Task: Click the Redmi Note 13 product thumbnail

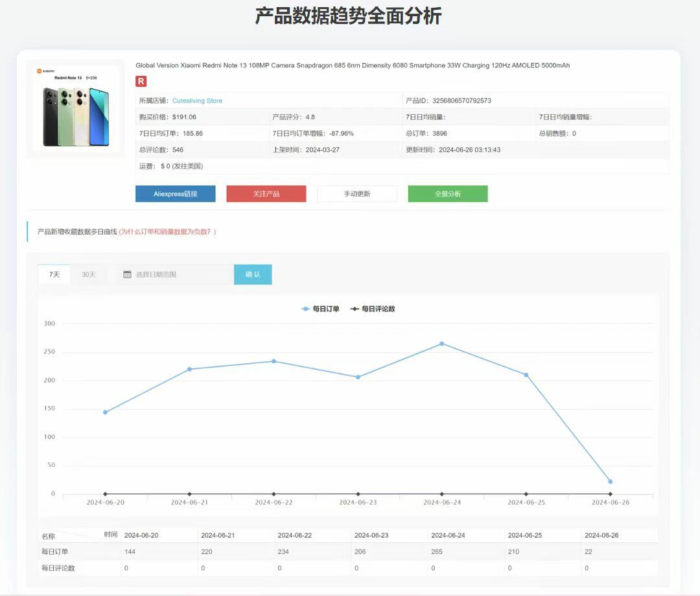Action: (75, 108)
